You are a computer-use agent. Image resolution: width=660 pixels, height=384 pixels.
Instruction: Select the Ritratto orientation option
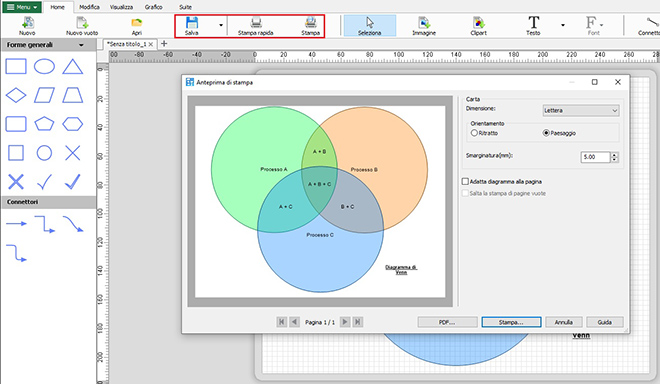pyautogui.click(x=484, y=133)
